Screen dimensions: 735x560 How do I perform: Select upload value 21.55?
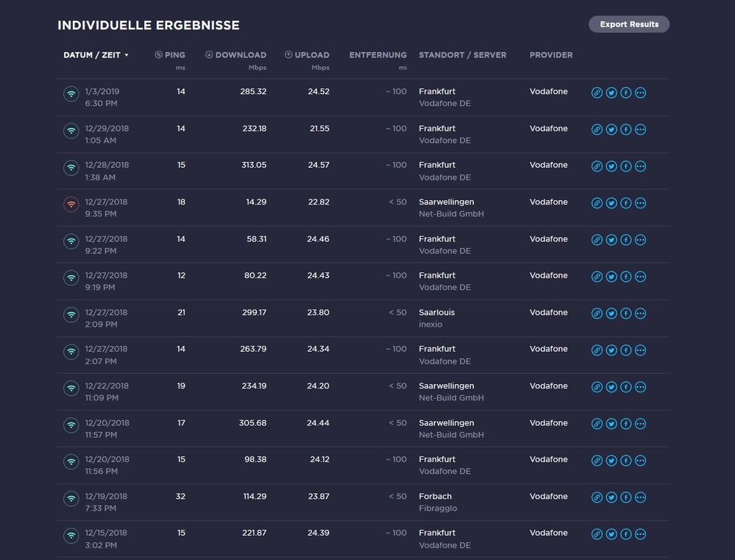point(319,129)
